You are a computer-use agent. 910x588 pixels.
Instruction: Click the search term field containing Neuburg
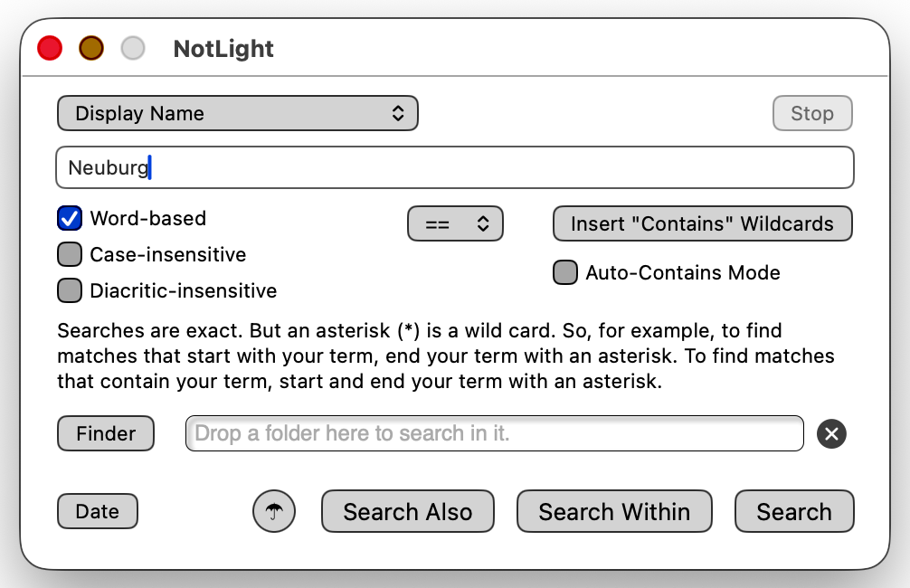[454, 167]
